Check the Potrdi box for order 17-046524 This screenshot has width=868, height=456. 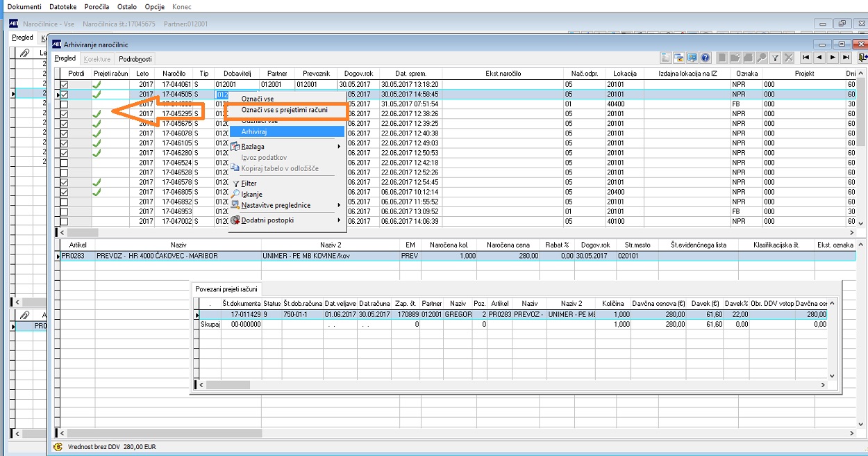pos(65,163)
